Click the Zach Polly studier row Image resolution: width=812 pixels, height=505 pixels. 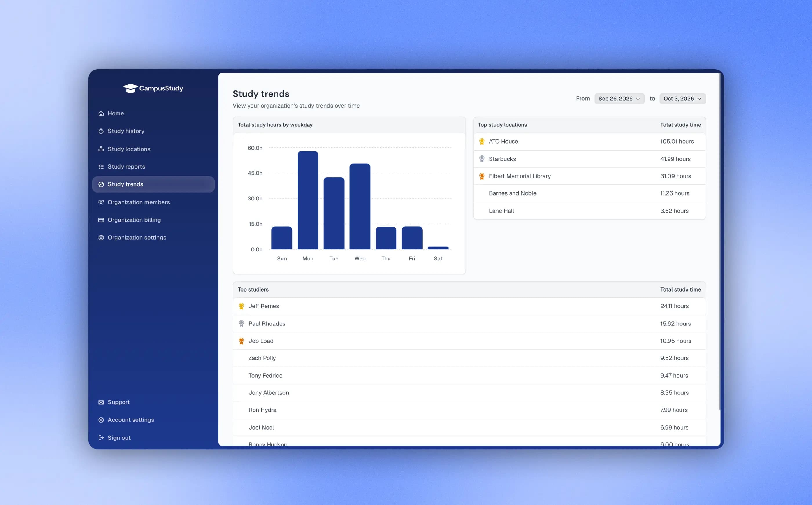pos(470,358)
